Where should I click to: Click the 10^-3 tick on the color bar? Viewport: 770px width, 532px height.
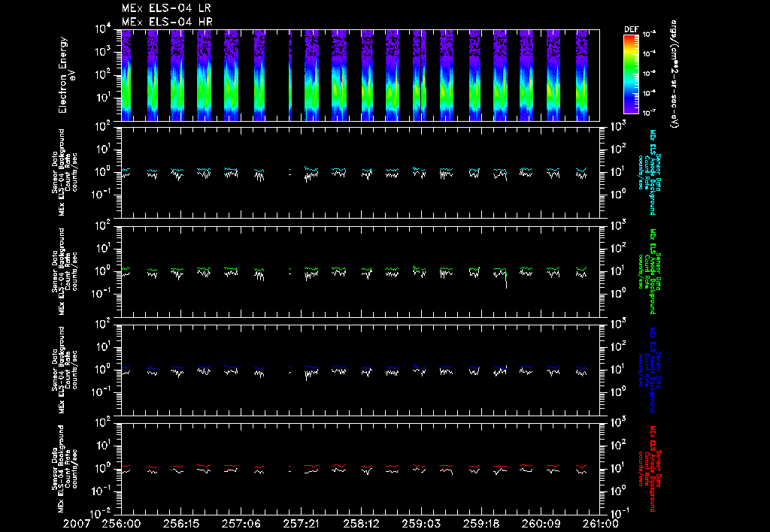650,34
